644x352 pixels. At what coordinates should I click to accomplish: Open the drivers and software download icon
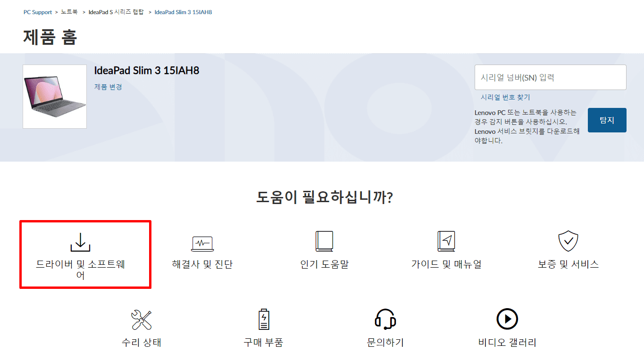point(80,242)
